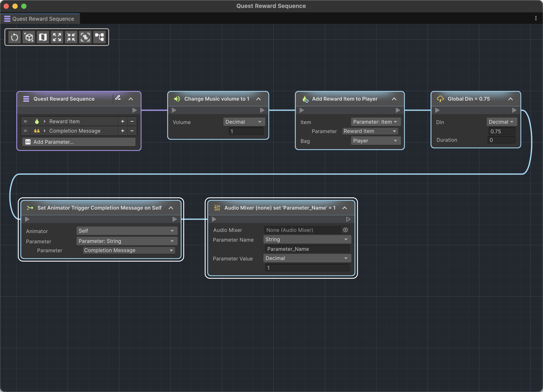Click the auto-arrange tree layout icon

[99, 37]
